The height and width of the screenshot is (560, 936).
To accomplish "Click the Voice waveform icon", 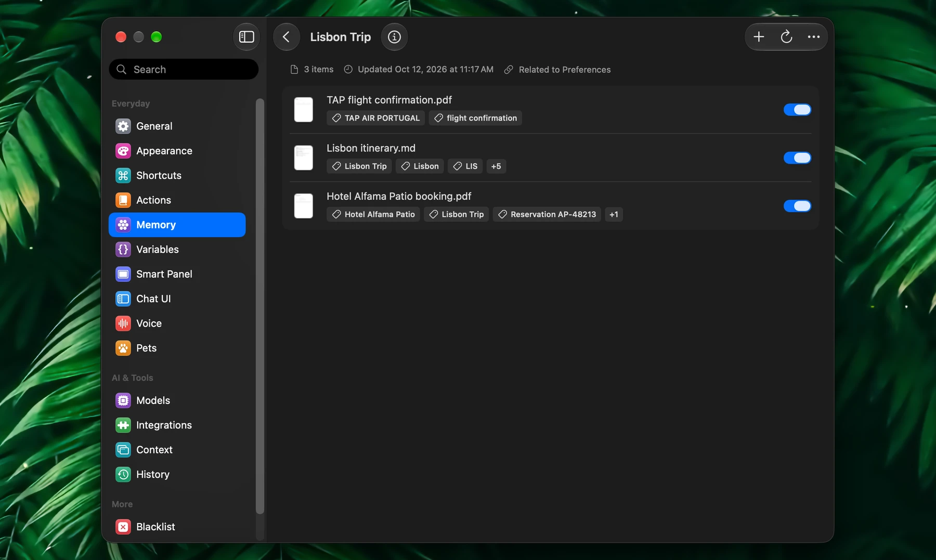I will tap(123, 323).
